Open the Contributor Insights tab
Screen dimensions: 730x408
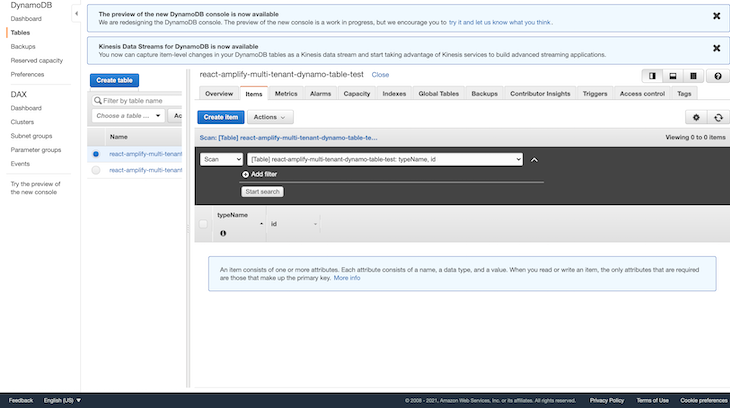540,93
